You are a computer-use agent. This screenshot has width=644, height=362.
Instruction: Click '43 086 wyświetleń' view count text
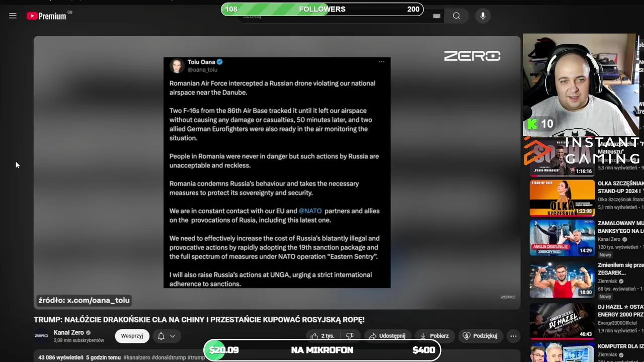click(x=60, y=357)
